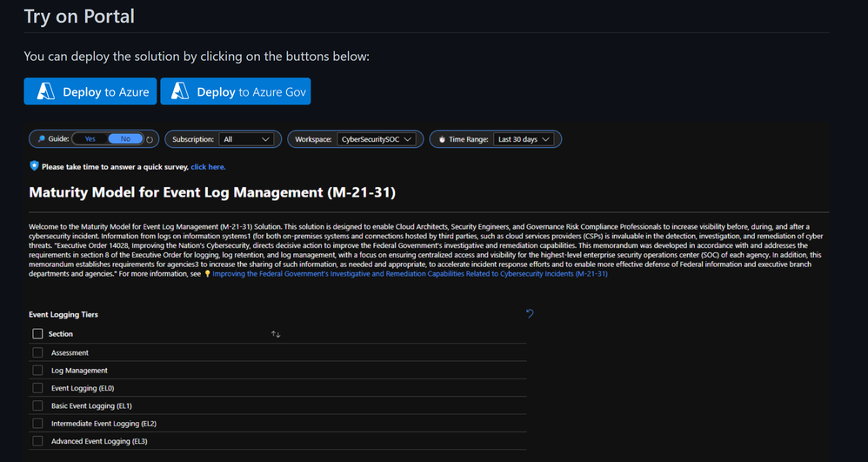Click the Assessment row text
The image size is (868, 462).
pyautogui.click(x=70, y=353)
